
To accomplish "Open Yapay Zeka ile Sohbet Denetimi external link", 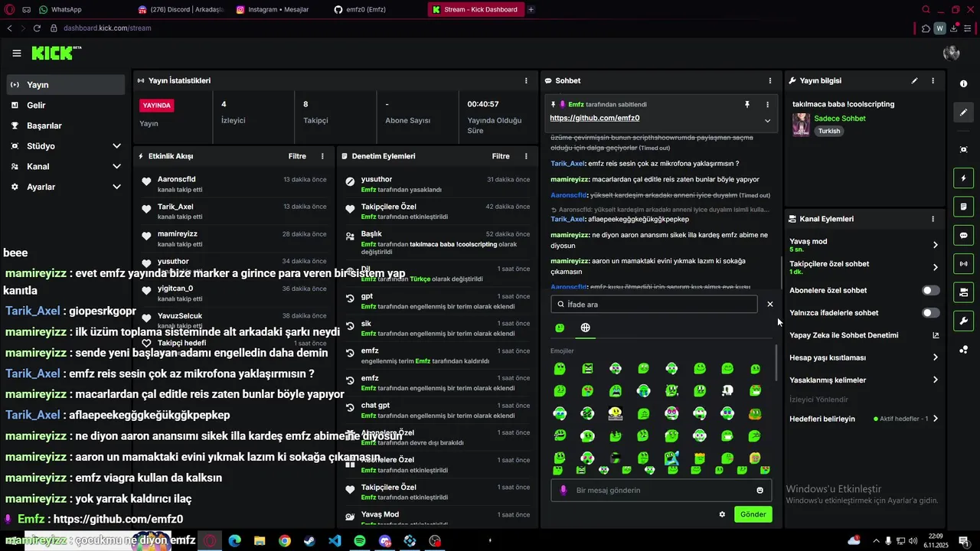I will click(935, 335).
